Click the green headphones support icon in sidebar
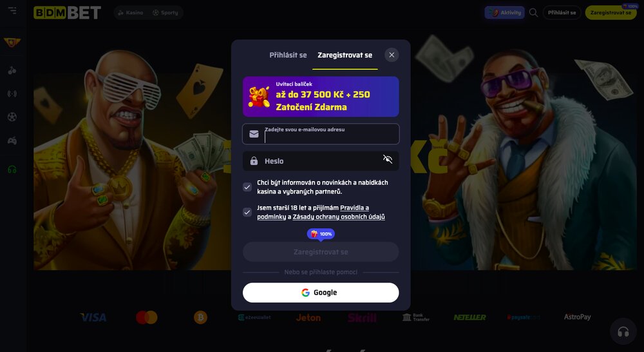 pos(12,169)
